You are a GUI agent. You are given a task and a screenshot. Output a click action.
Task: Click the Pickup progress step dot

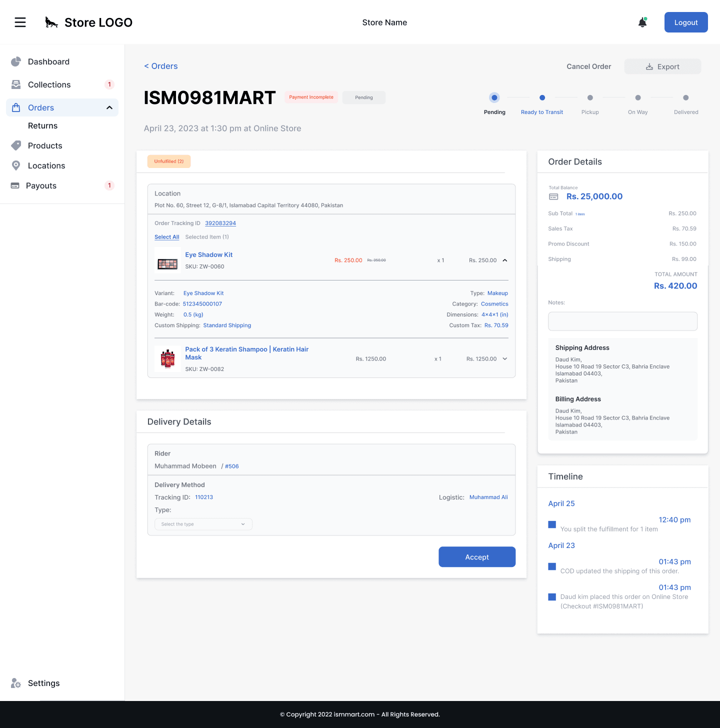coord(590,97)
